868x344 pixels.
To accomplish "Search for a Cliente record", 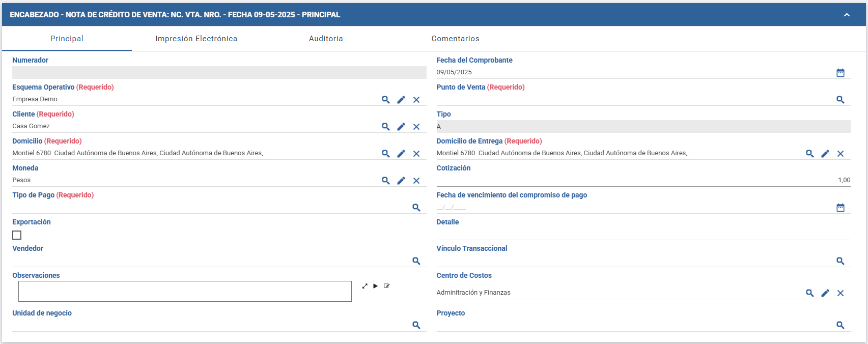I will (x=386, y=127).
